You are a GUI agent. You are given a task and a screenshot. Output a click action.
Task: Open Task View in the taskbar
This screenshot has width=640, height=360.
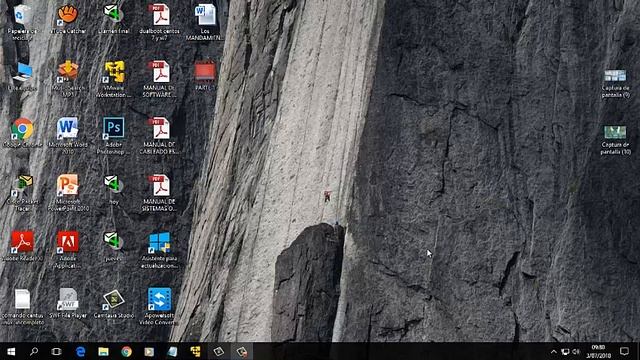coord(56,351)
